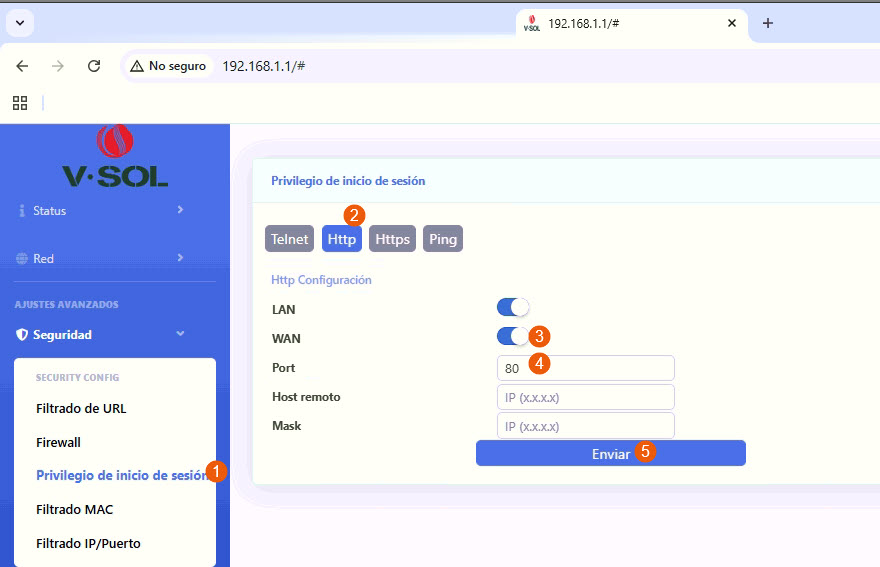The width and height of the screenshot is (880, 567).
Task: Open the tab search dropdown arrow
Action: click(20, 23)
